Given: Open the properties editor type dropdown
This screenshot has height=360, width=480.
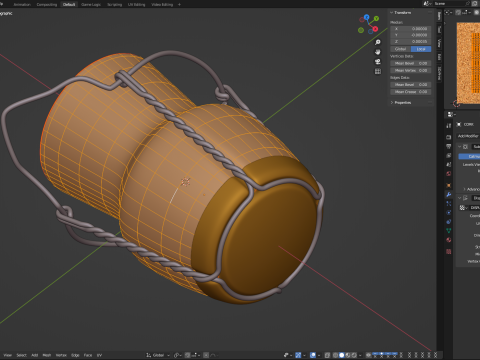Looking at the screenshot, I should click(x=451, y=114).
